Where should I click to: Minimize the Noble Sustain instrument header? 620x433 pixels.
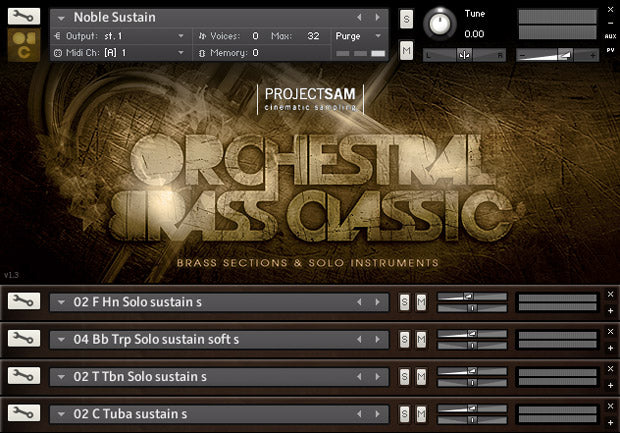[x=611, y=23]
